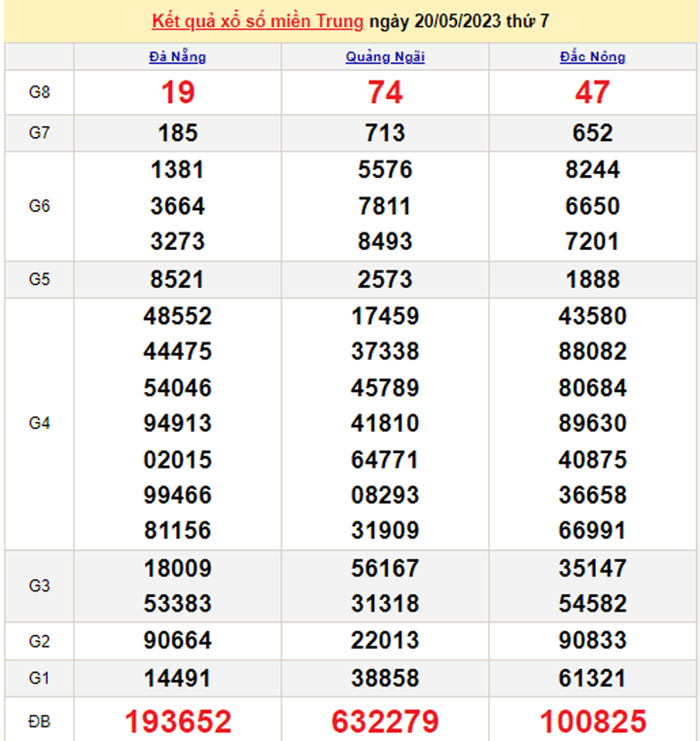The width and height of the screenshot is (700, 741).
Task: Click the red G8 number 19
Action: 177,92
